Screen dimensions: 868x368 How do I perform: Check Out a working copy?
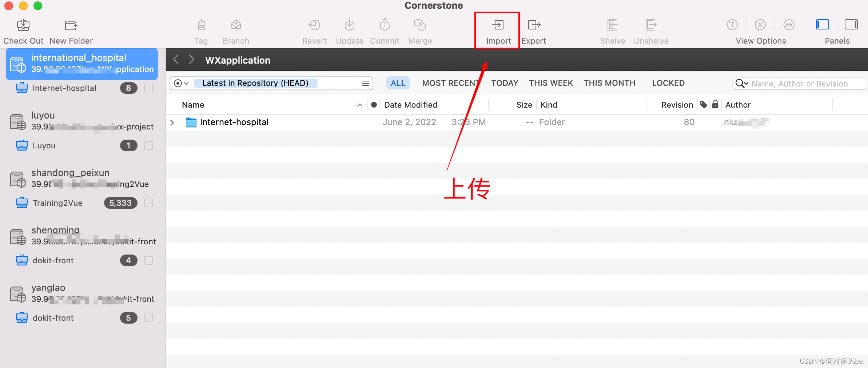[x=23, y=30]
